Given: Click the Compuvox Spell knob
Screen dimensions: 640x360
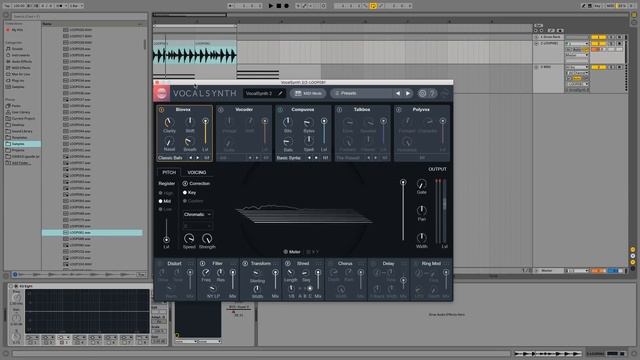Looking at the screenshot, I should click(x=309, y=140).
